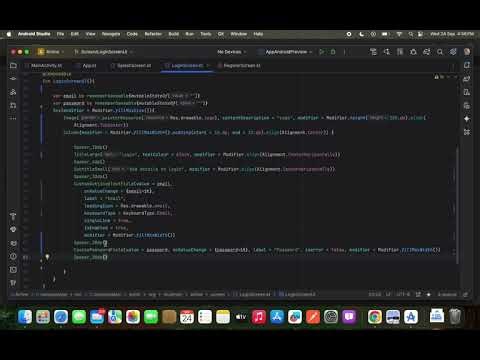This screenshot has width=480, height=360.
Task: Switch to the MainActivity.kt tab
Action: pyautogui.click(x=43, y=66)
